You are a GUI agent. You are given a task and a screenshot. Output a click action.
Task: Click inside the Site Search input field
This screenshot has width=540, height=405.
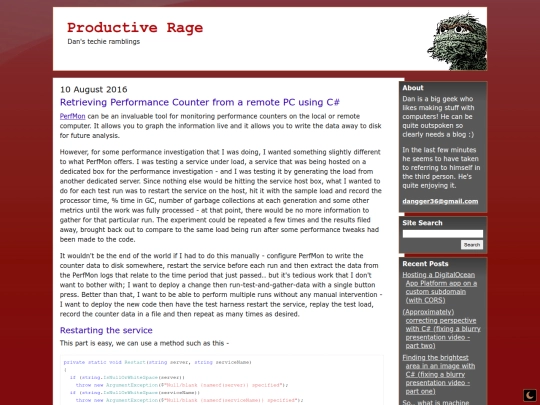pos(443,234)
